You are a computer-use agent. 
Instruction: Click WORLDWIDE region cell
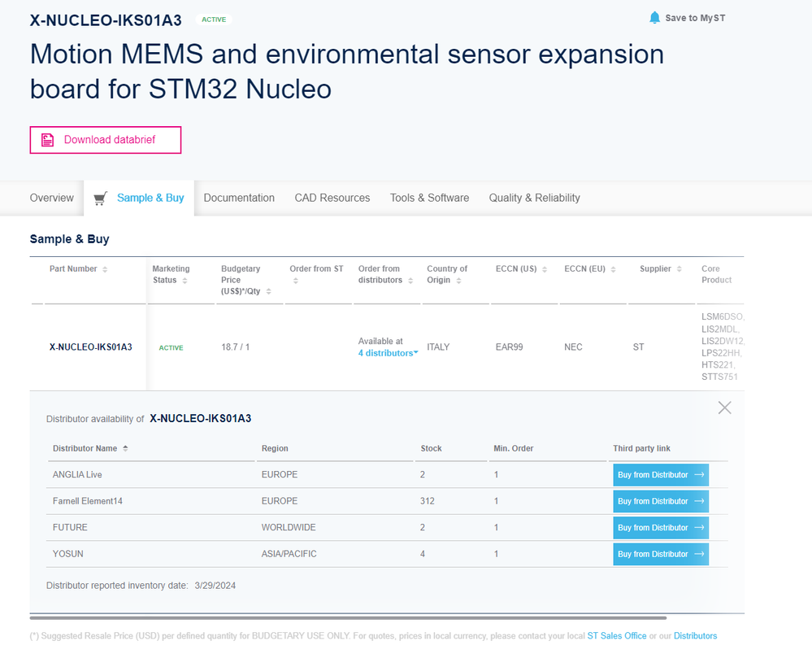(289, 528)
